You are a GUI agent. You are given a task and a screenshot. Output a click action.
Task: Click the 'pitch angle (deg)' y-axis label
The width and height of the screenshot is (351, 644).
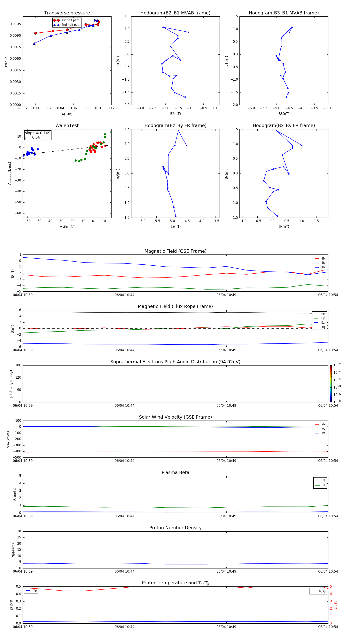(x=11, y=384)
